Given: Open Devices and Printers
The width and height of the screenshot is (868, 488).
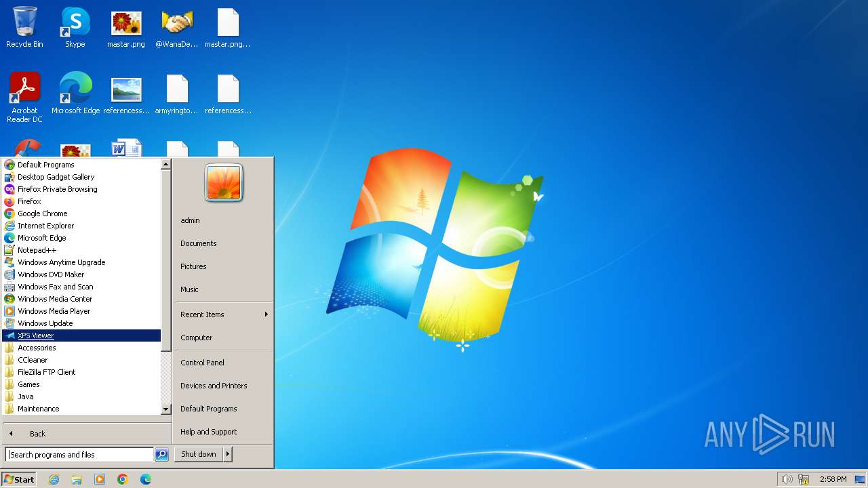Looking at the screenshot, I should pyautogui.click(x=224, y=386).
